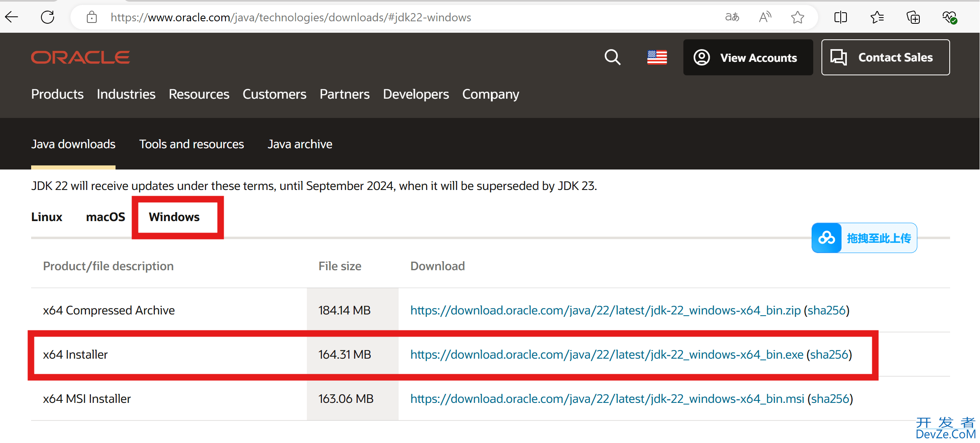Download the jdk-22 windows x64 zip link
Image resolution: width=980 pixels, height=443 pixels.
tap(606, 310)
